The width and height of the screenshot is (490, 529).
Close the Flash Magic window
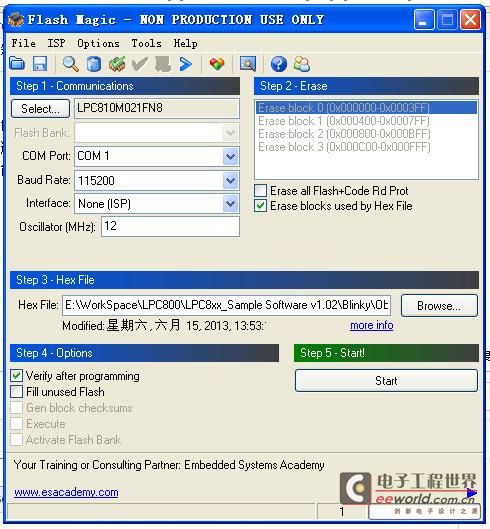tap(470, 19)
